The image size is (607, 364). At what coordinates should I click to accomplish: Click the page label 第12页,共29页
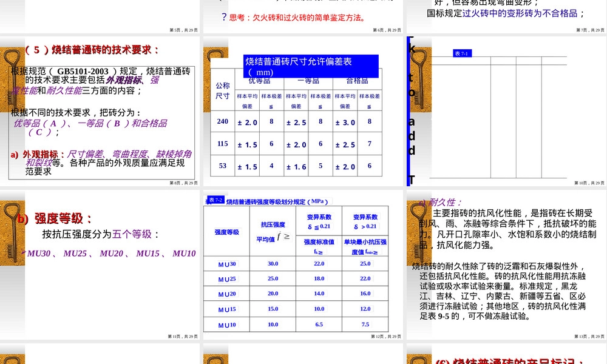(386, 337)
